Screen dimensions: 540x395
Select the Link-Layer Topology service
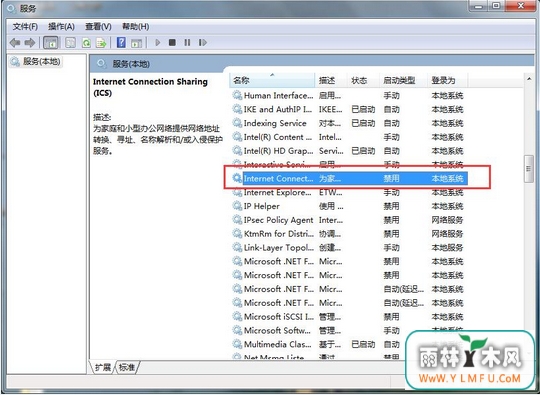tap(349, 248)
